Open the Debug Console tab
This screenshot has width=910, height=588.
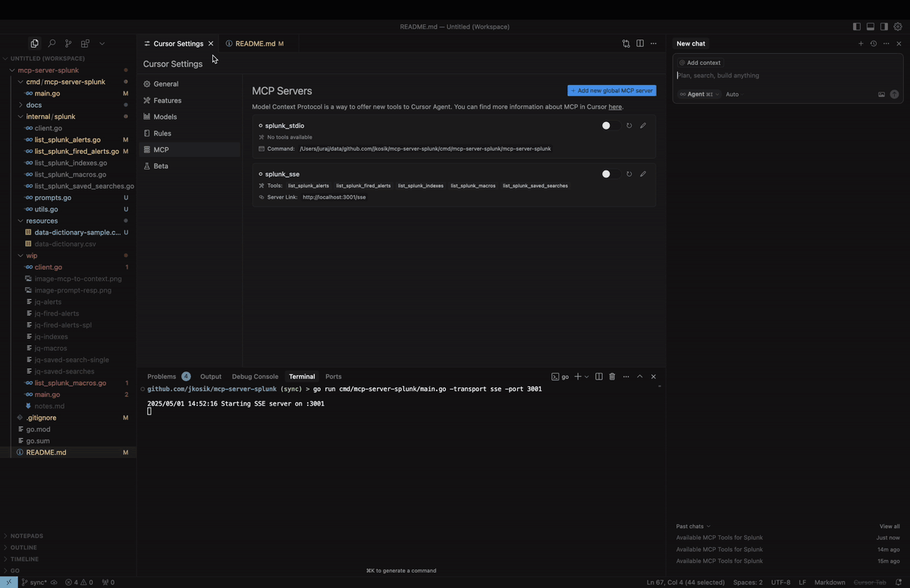255,376
